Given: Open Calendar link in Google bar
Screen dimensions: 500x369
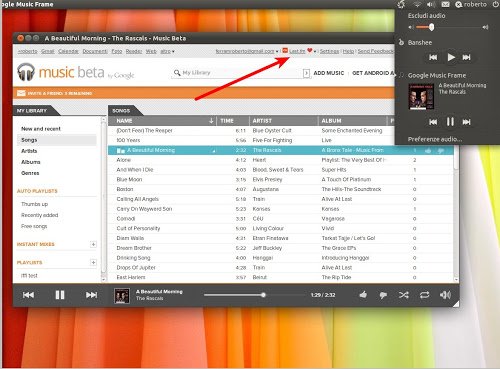Looking at the screenshot, I should [68, 51].
